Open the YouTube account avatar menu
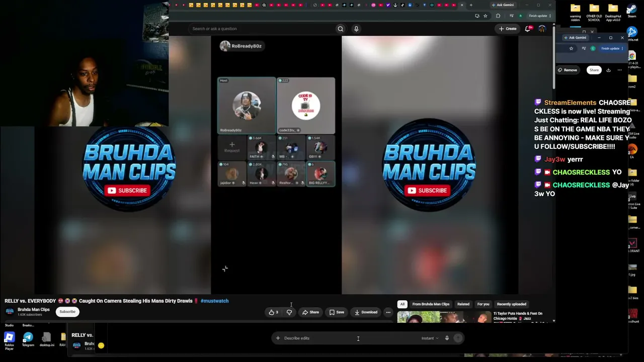 (x=542, y=29)
